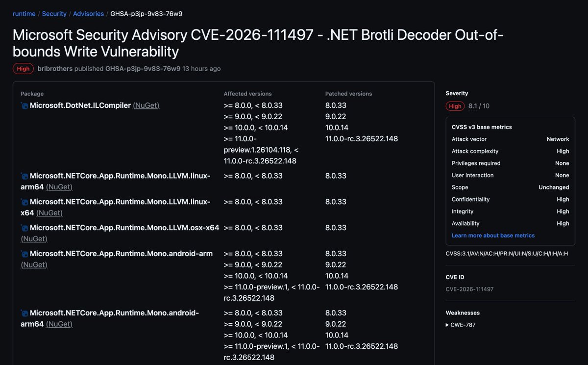Click patched version 8.0.33 for ILCompiler
588x365 pixels.
pos(336,105)
